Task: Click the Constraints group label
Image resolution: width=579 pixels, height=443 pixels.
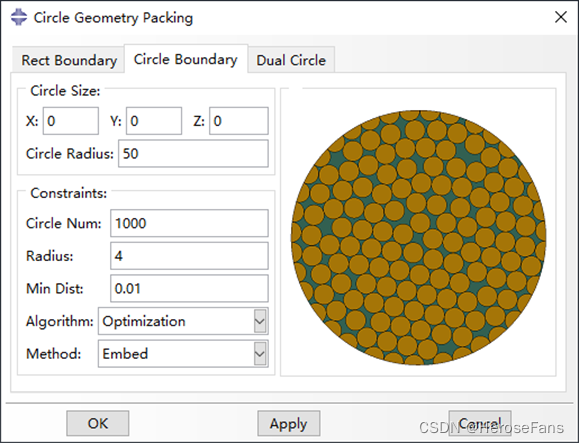Action: (x=69, y=193)
